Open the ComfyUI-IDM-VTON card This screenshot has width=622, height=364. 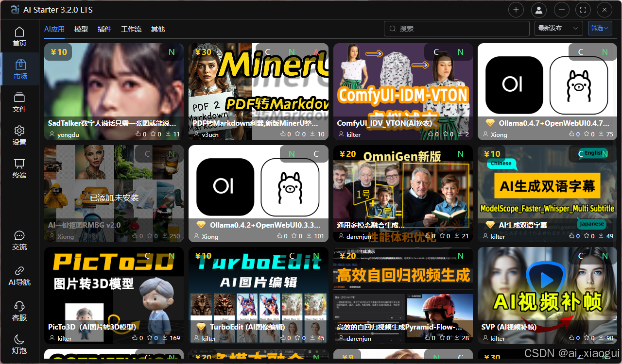point(403,92)
